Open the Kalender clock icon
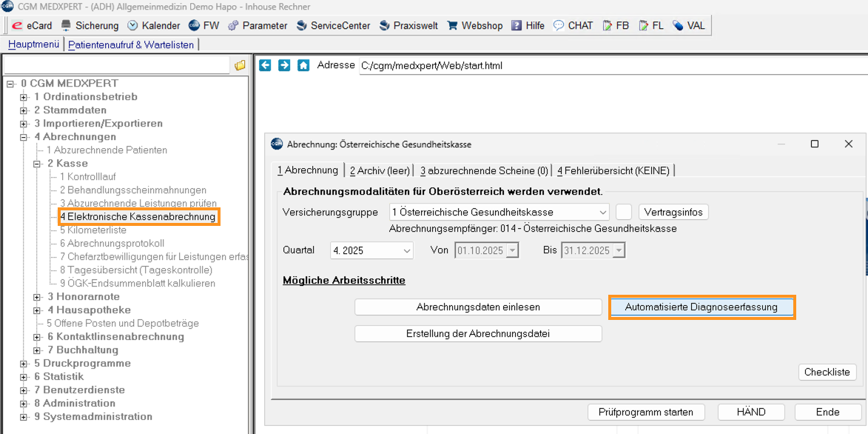The height and width of the screenshot is (434, 868). tap(133, 25)
